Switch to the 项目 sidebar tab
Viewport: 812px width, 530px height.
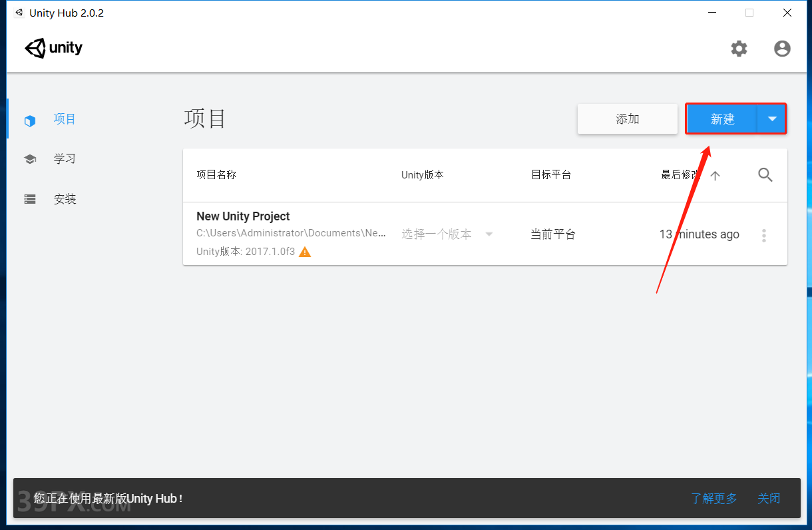click(65, 119)
